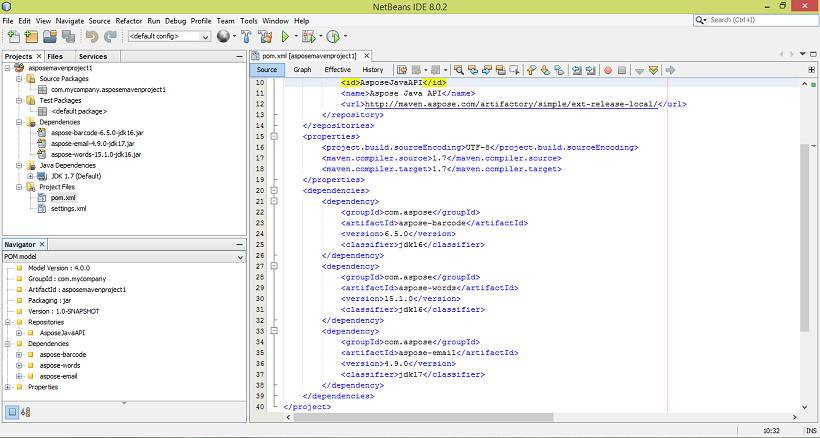820x438 pixels.
Task: Open the Refactor menu
Action: point(129,21)
